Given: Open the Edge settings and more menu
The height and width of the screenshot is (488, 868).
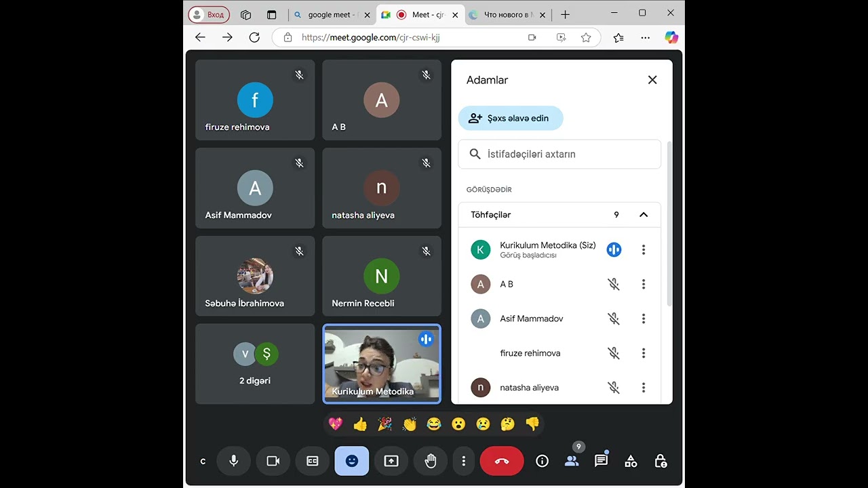Looking at the screenshot, I should (x=645, y=37).
